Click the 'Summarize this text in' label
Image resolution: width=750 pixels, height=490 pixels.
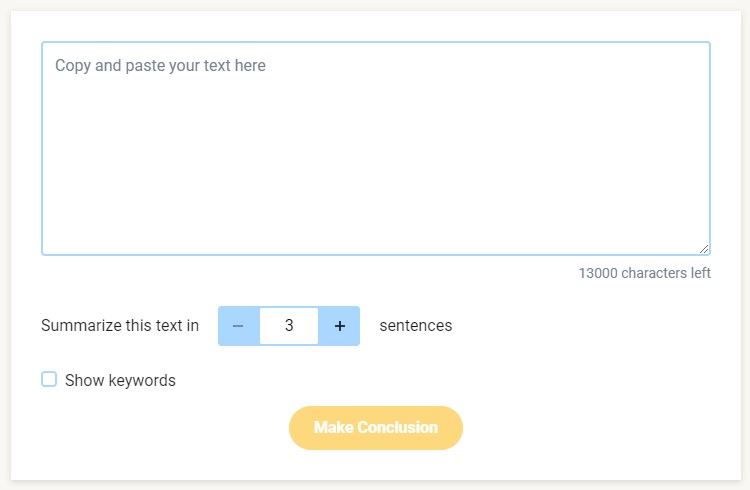point(120,325)
